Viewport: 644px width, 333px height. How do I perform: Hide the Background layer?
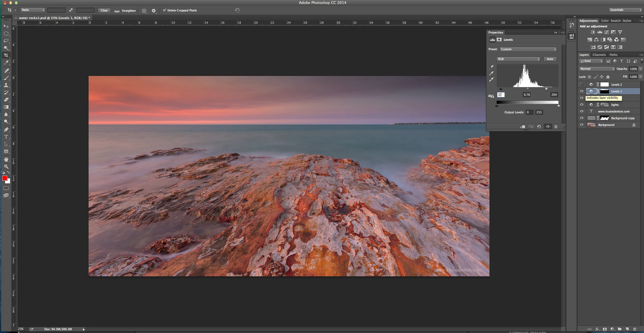coord(582,125)
